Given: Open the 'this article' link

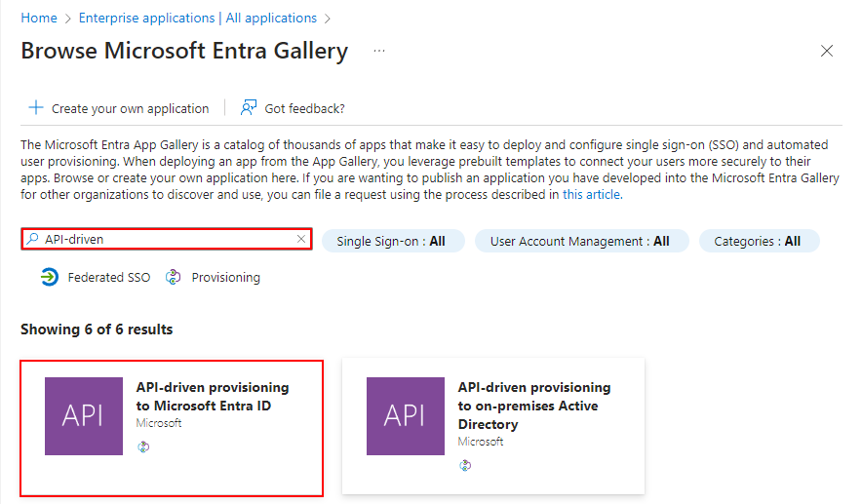Looking at the screenshot, I should 592,195.
